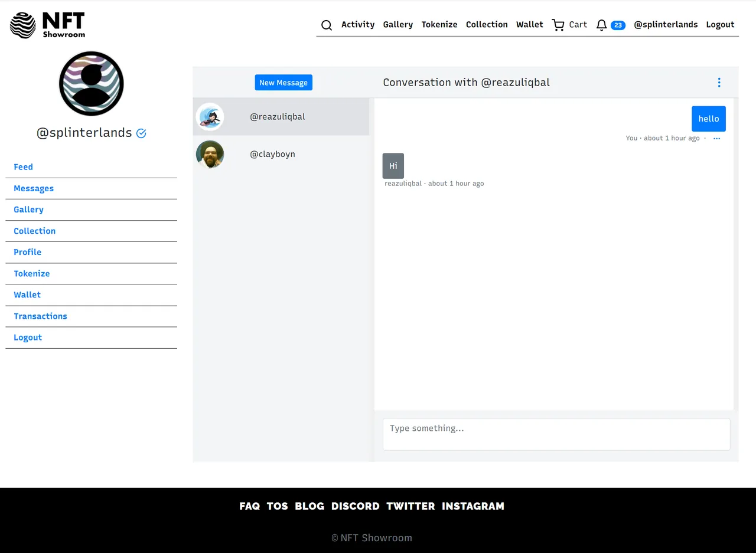
Task: Click the 23 notifications badge
Action: 618,25
